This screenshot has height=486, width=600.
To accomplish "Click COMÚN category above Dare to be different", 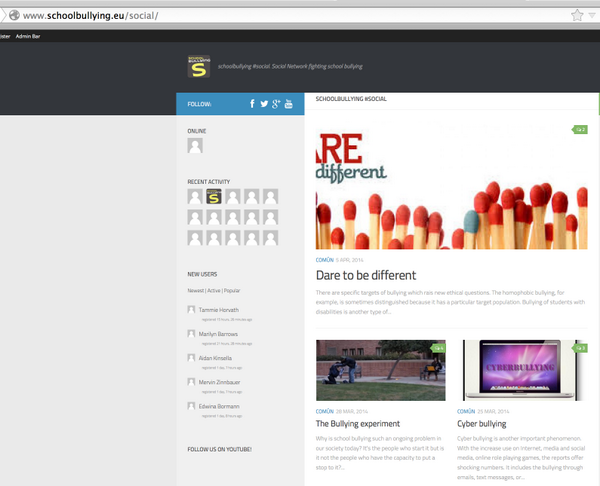I will coord(324,260).
